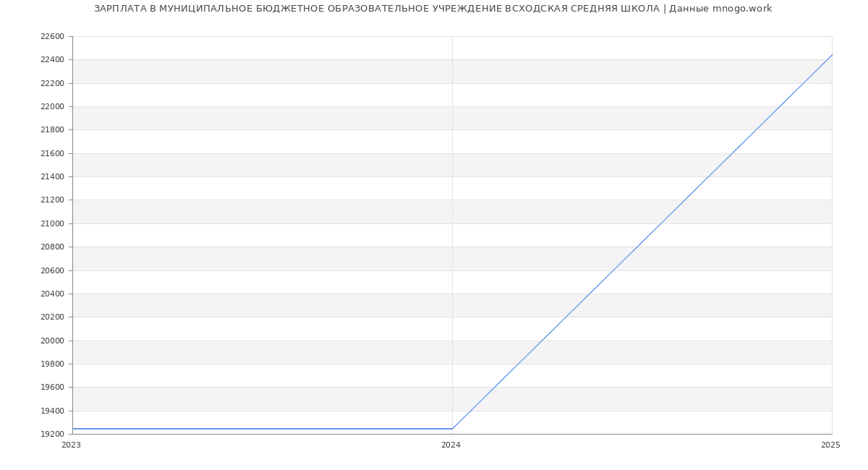Click the 21600 y-axis label

(52, 153)
